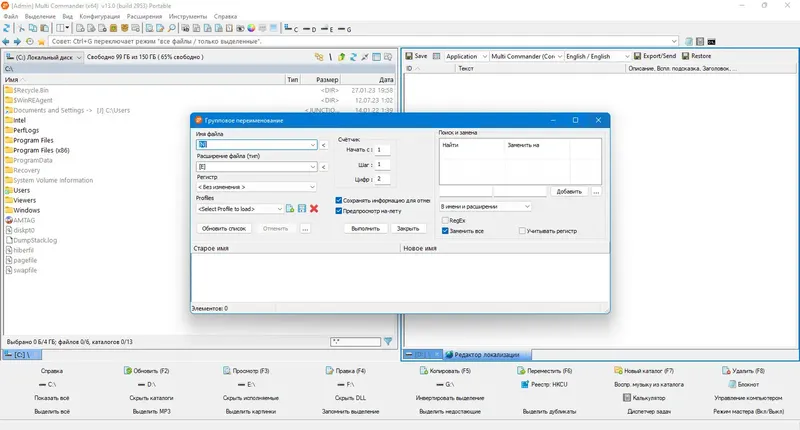
Task: Uncheck the 'Заменить все' checkbox
Action: coord(445,231)
